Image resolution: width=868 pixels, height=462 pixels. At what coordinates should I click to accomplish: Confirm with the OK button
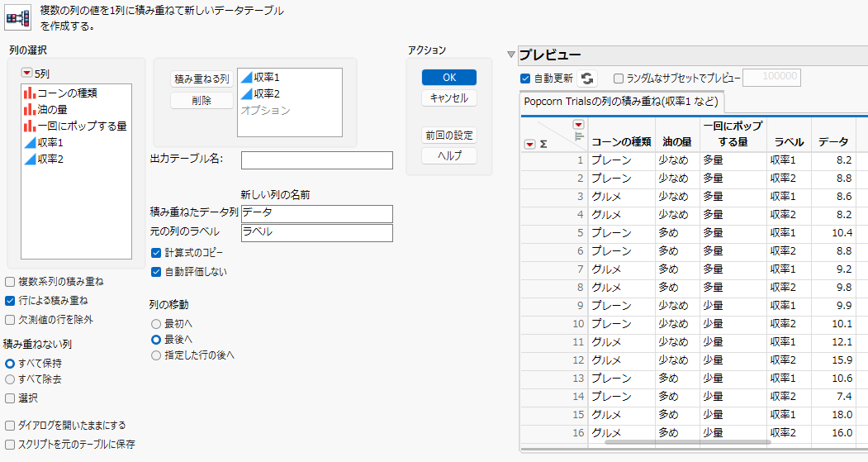tap(449, 78)
